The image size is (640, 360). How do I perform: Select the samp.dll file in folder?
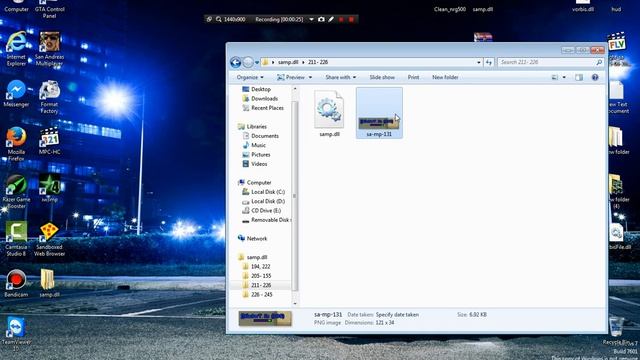329,113
